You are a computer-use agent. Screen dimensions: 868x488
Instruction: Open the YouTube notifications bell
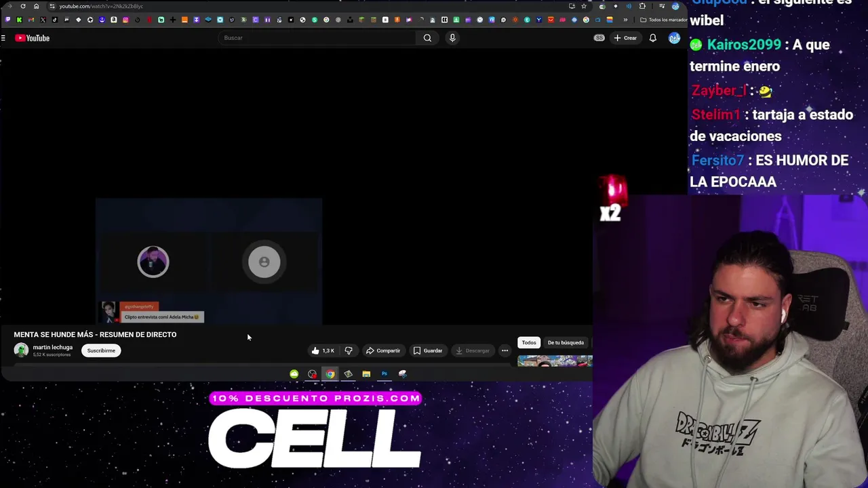pos(652,38)
